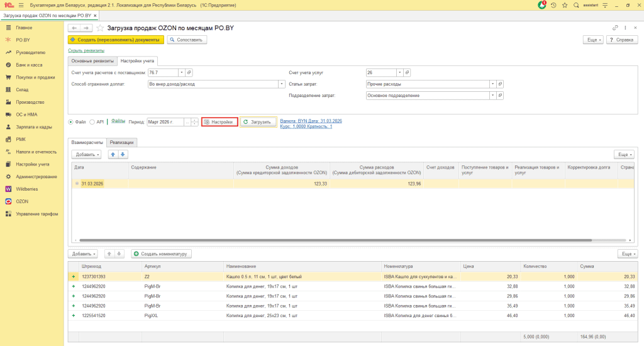Click Скрыть реквизиты link
Screen dimensions: 644x346
click(86, 50)
